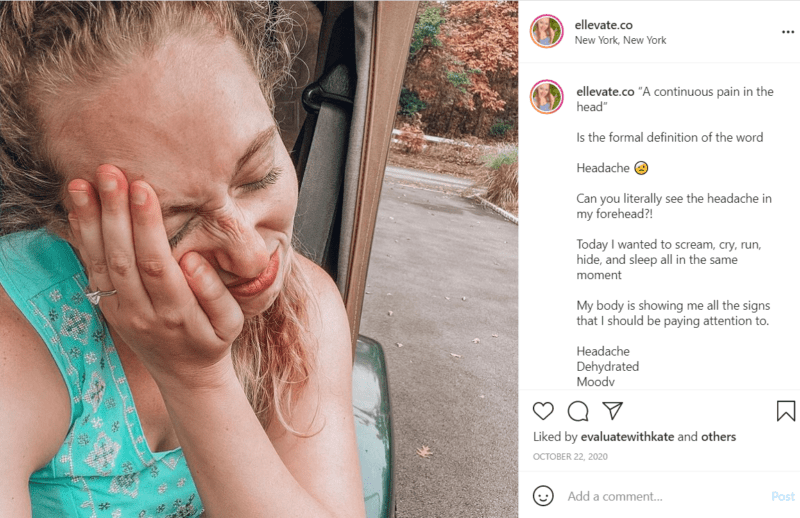This screenshot has width=800, height=518.
Task: Click the woman's photo in the post
Action: [x=259, y=259]
